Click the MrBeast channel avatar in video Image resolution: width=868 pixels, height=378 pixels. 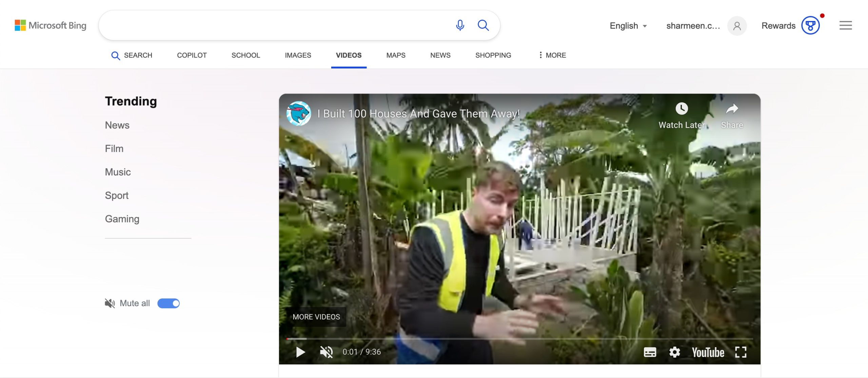(x=299, y=113)
